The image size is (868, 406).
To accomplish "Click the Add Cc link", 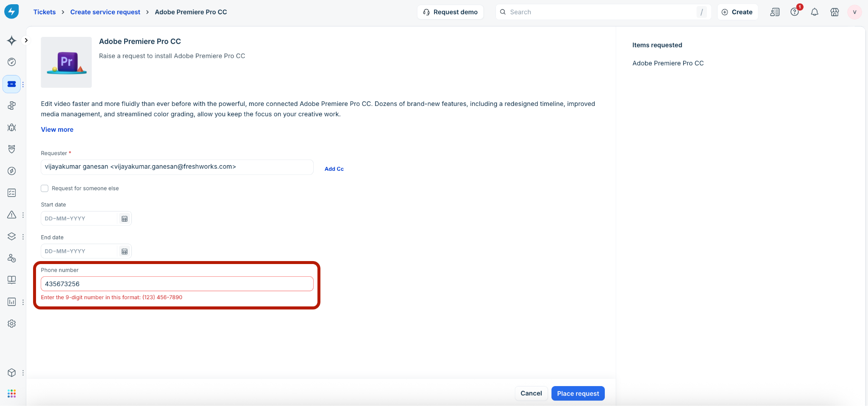I will tap(334, 169).
